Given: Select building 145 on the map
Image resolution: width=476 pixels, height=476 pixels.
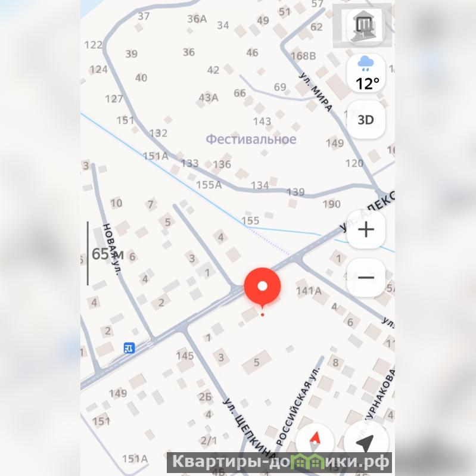Looking at the screenshot, I should point(185,356).
